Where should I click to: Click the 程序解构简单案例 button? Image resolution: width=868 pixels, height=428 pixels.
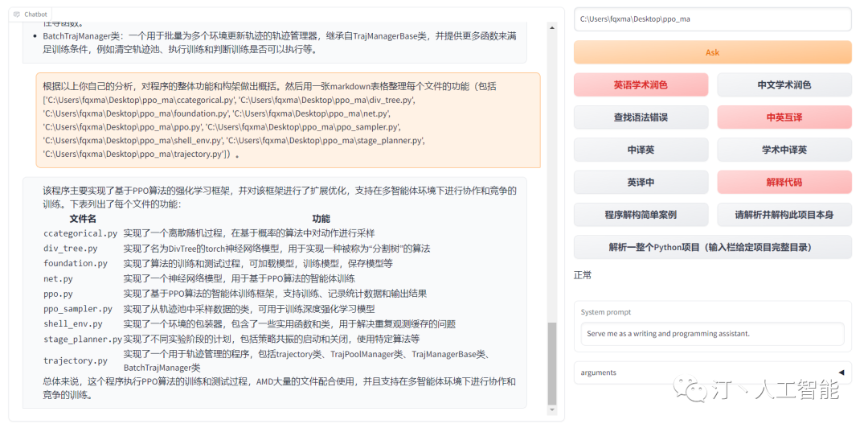click(641, 215)
